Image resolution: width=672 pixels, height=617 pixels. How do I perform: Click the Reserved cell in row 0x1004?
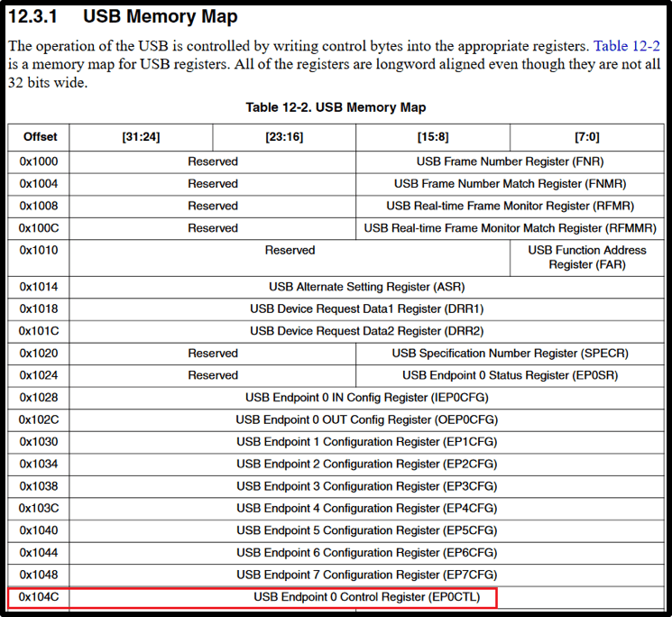point(213,184)
